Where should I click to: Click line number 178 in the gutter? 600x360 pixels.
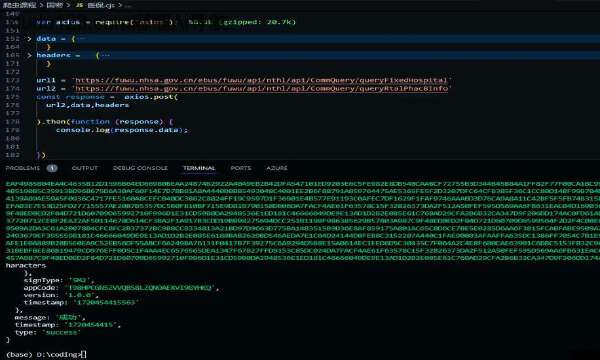12,122
